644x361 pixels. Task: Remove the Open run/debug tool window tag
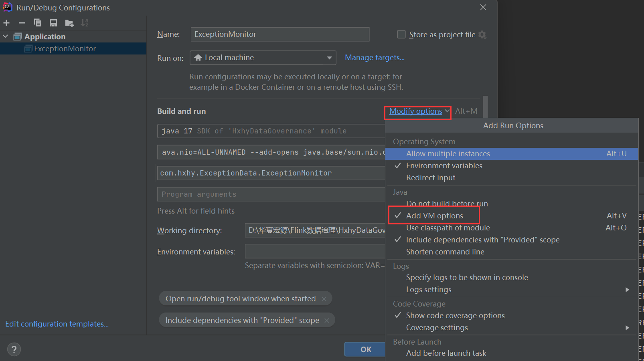(324, 298)
